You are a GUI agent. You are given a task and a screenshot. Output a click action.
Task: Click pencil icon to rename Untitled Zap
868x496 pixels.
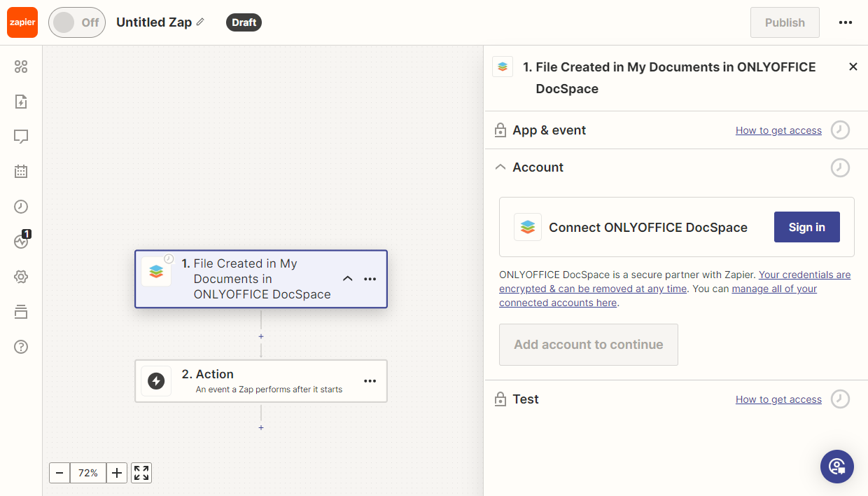coord(200,22)
